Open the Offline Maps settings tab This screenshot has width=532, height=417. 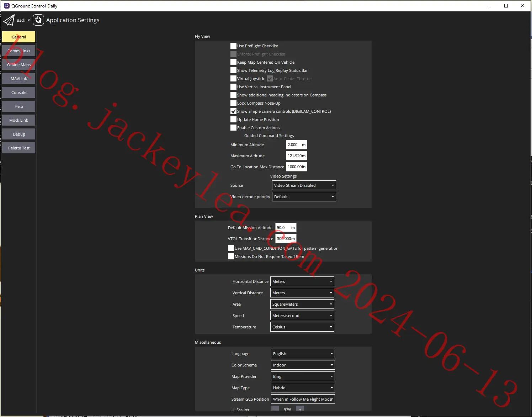19,65
